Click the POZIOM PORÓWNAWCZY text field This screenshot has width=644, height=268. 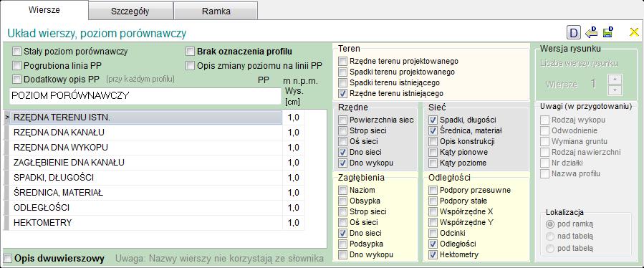click(145, 96)
